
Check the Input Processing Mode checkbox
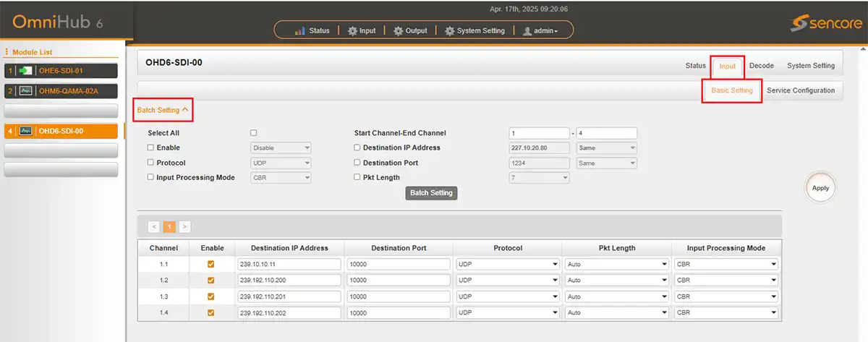coord(150,177)
